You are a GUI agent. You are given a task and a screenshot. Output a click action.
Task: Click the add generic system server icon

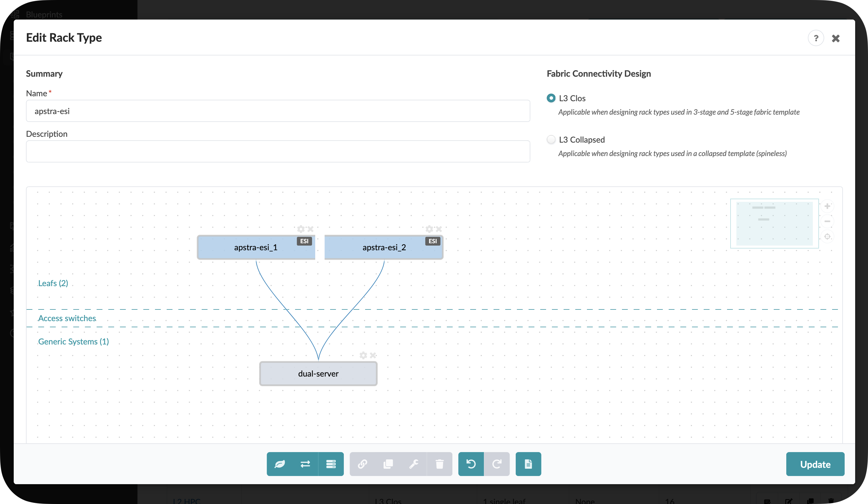(331, 464)
